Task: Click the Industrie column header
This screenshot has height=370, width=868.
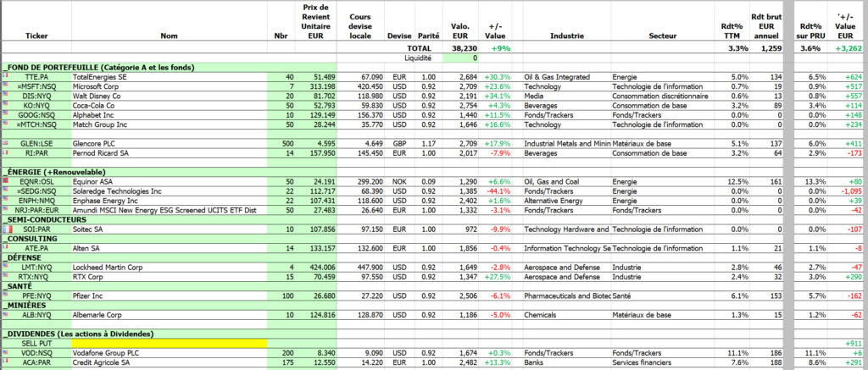Action: tap(567, 36)
